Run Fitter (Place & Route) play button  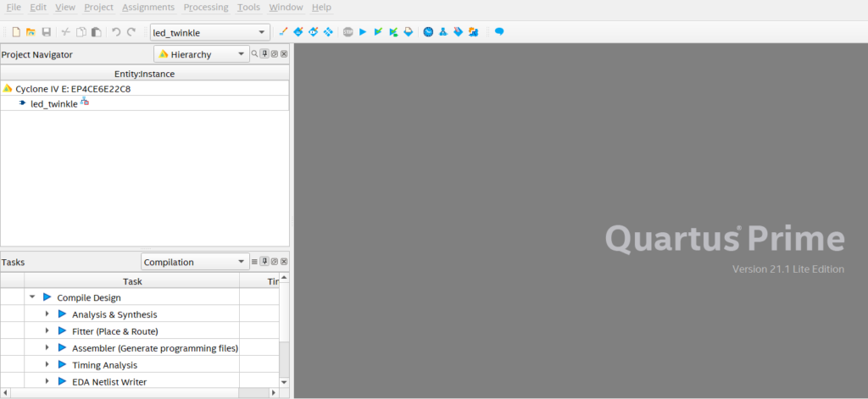tap(62, 331)
